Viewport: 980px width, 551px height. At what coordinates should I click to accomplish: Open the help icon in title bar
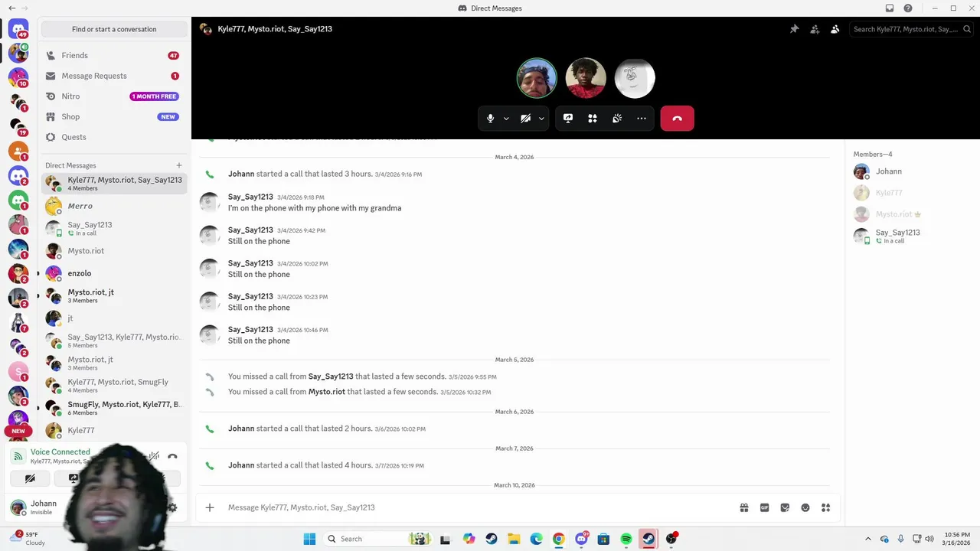[x=908, y=8]
